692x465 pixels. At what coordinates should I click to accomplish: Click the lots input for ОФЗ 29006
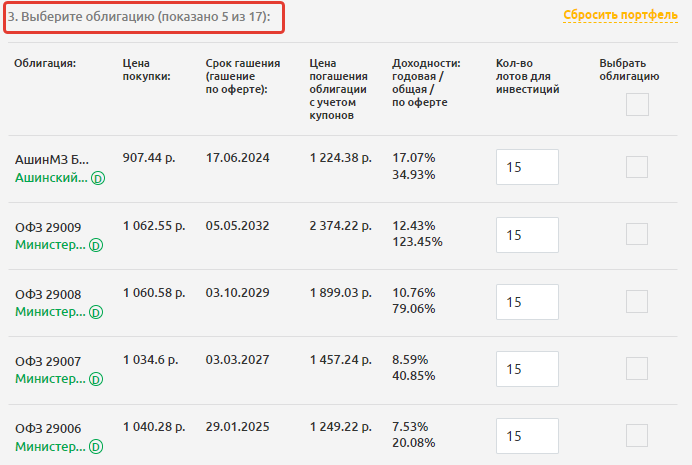click(527, 436)
